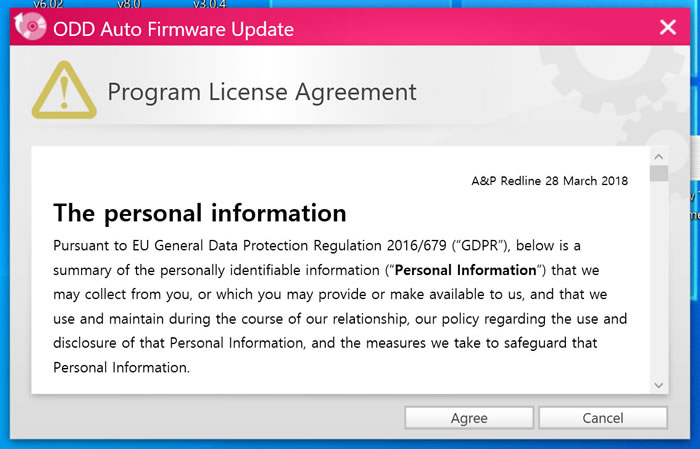Click 'The personal information' heading
700x449 pixels.
click(x=199, y=213)
